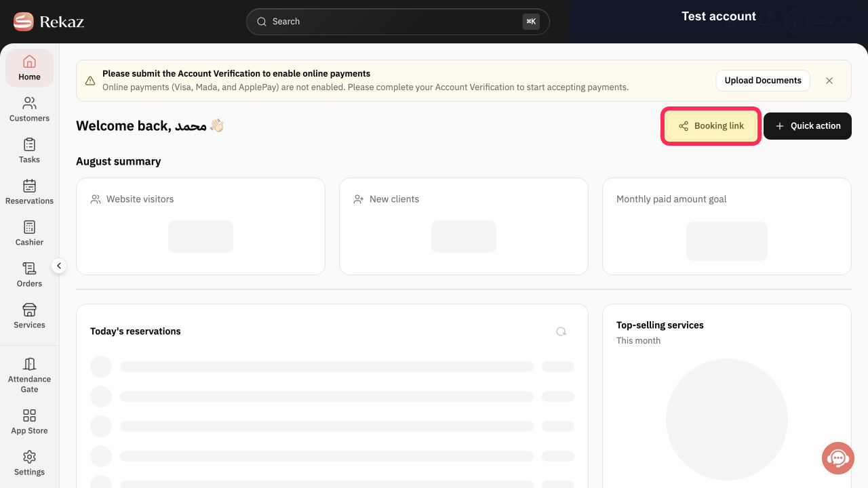Open Attendance Gate in sidebar
The height and width of the screenshot is (488, 868).
point(29,375)
